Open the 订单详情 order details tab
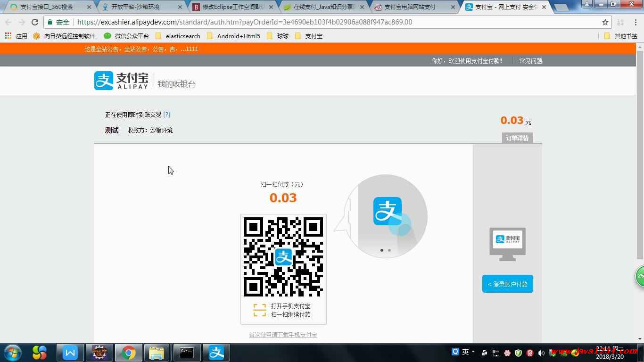644x362 pixels. point(517,138)
